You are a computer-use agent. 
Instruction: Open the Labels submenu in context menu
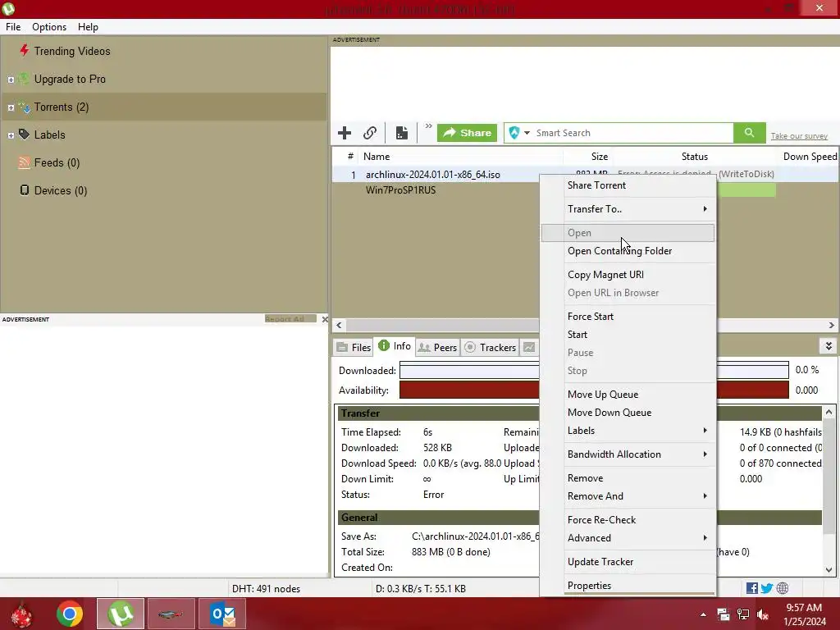click(628, 431)
